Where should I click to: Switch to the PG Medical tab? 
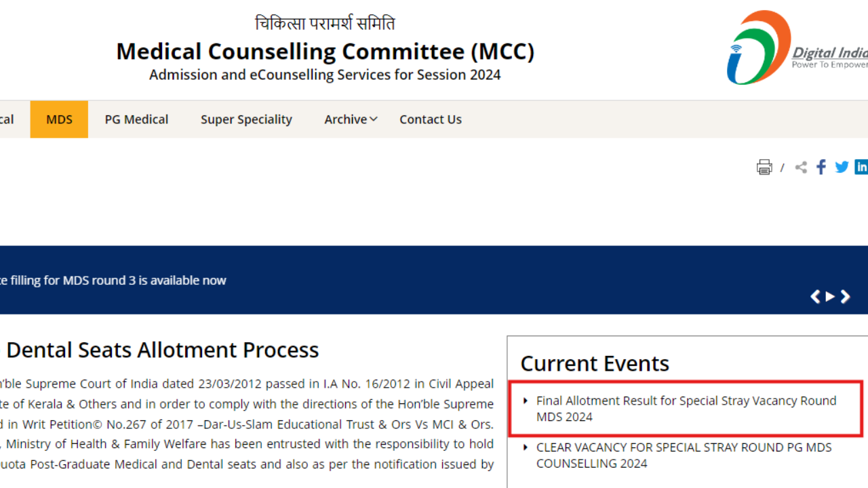(x=136, y=119)
